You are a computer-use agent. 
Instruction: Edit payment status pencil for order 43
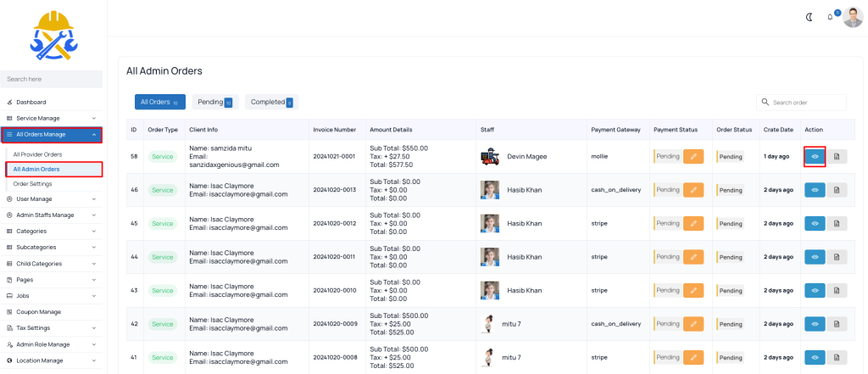(x=693, y=290)
